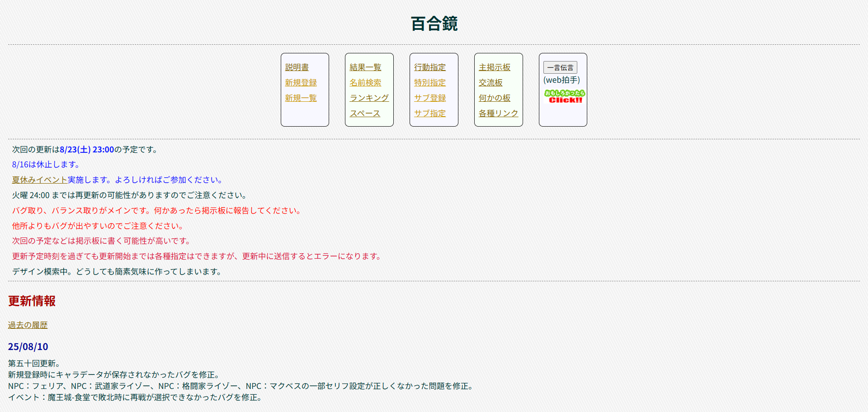Image resolution: width=868 pixels, height=412 pixels.
Task: Open the サブ指定 link
Action: click(x=430, y=114)
